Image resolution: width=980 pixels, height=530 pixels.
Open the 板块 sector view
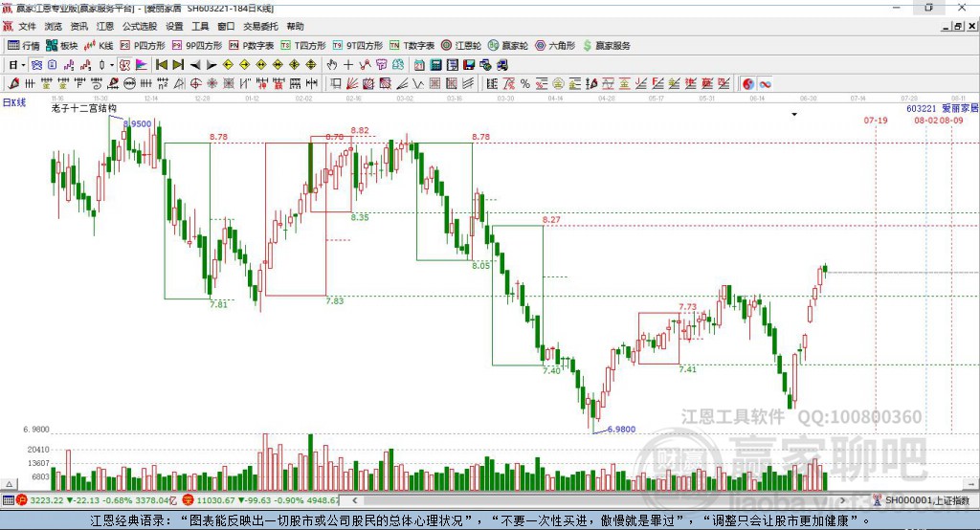pos(62,46)
